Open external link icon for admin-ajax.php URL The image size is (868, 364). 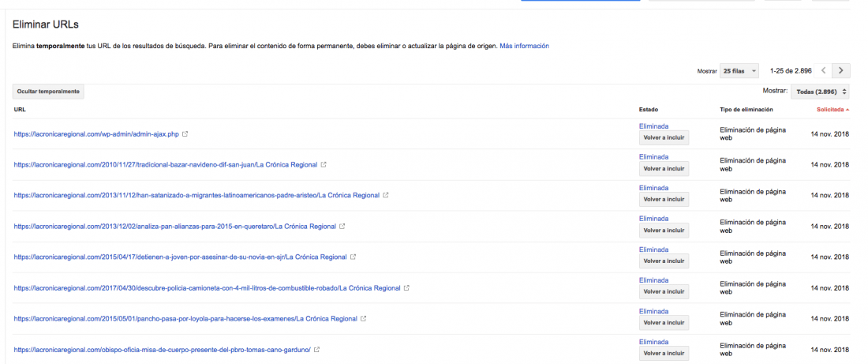pyautogui.click(x=185, y=134)
